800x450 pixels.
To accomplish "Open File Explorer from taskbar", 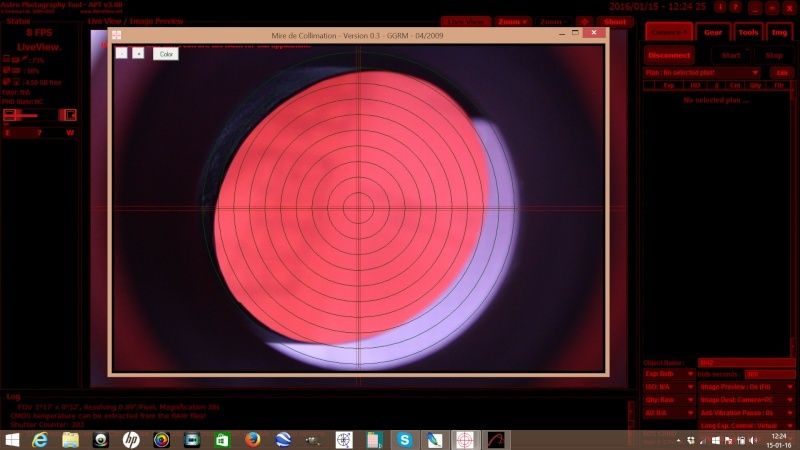I will 70,440.
